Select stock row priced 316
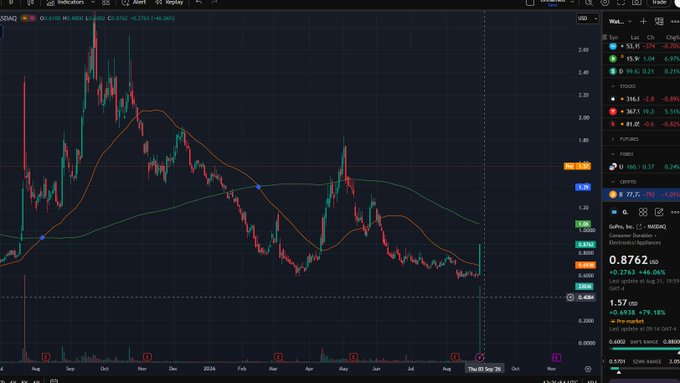The width and height of the screenshot is (680, 383). 641,99
